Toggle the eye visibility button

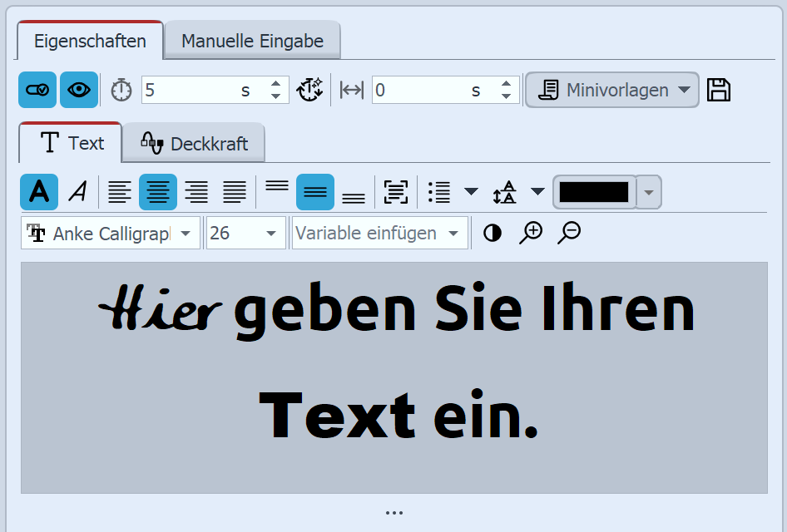79,90
